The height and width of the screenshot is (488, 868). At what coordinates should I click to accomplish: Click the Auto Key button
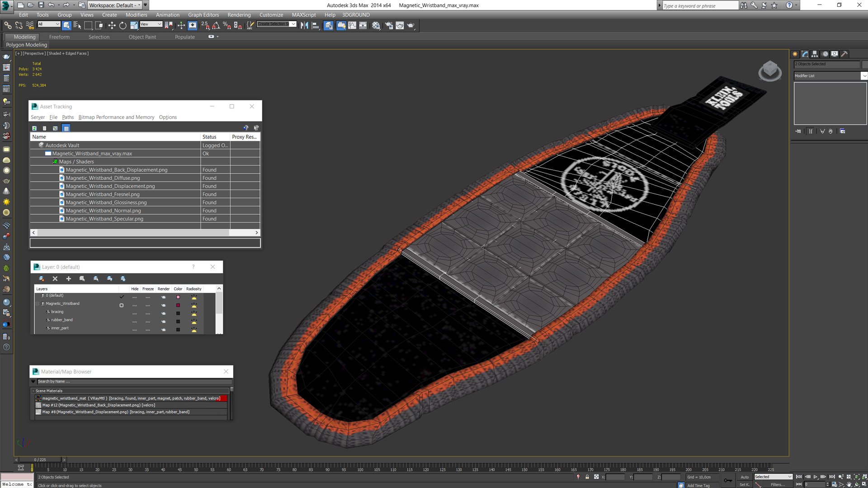point(744,477)
